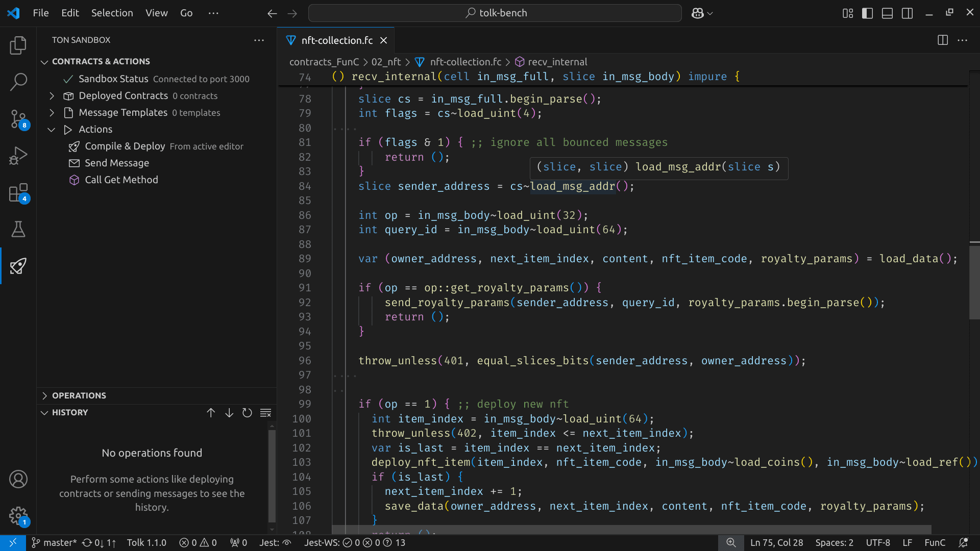This screenshot has height=551, width=980.
Task: Open editor More Actions ellipsis
Action: click(x=963, y=40)
